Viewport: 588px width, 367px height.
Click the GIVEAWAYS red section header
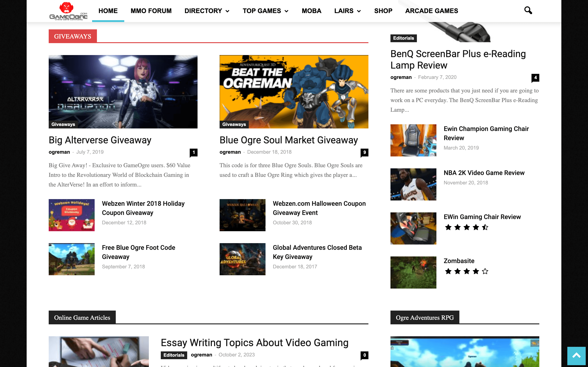pyautogui.click(x=72, y=36)
